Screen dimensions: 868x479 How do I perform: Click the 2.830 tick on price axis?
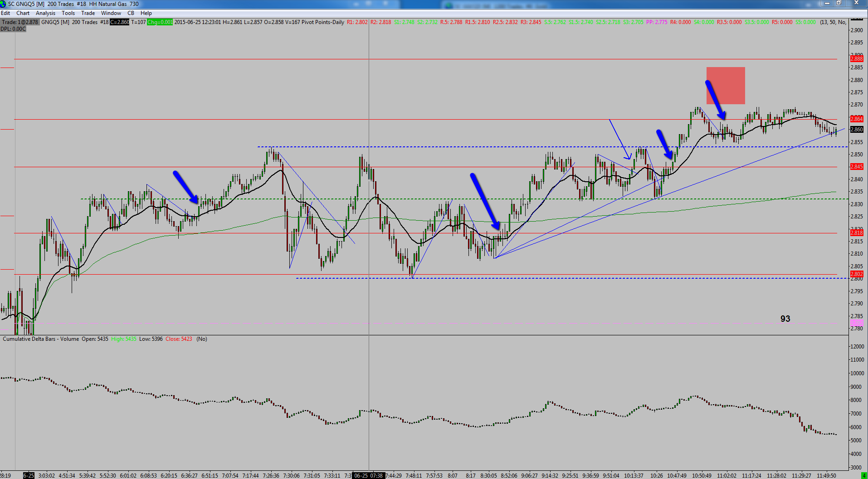[x=857, y=204]
